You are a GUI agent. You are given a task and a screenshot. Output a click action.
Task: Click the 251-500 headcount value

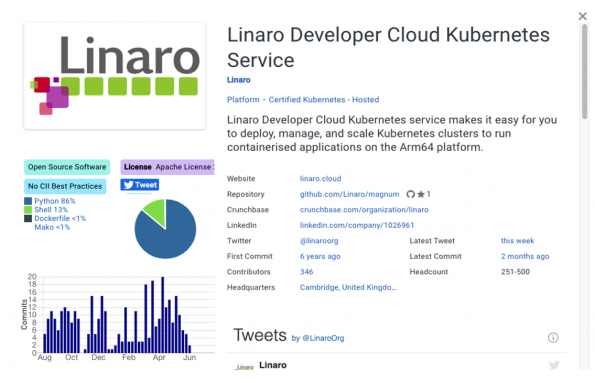coord(515,272)
